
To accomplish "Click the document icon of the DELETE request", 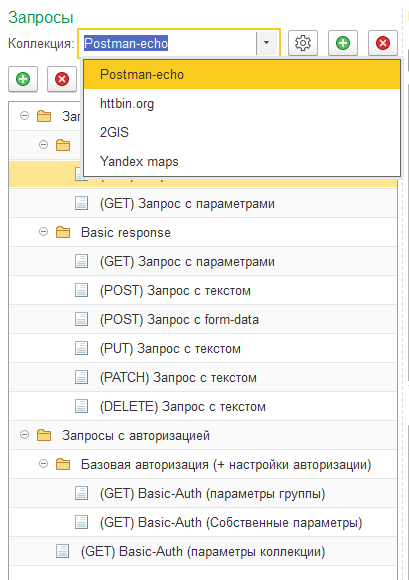I will (x=81, y=406).
